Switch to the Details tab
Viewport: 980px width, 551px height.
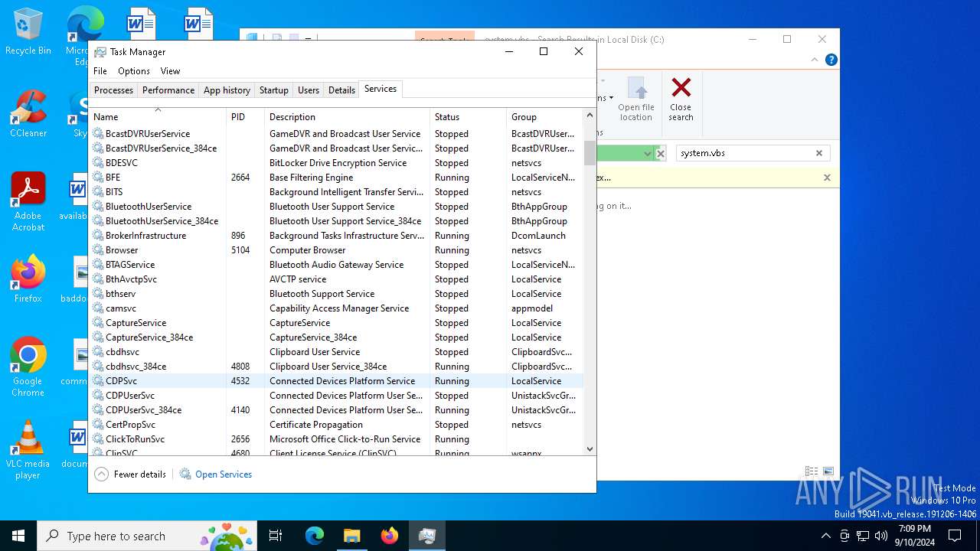pos(341,90)
